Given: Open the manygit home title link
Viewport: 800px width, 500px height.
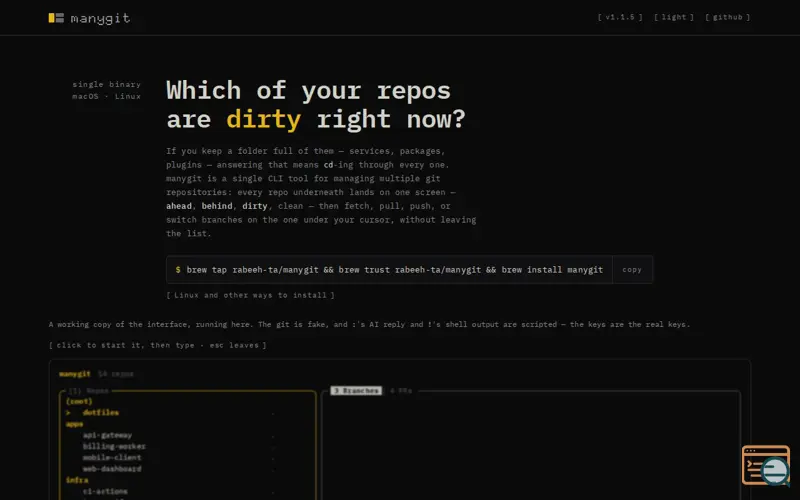Looking at the screenshot, I should tap(101, 18).
